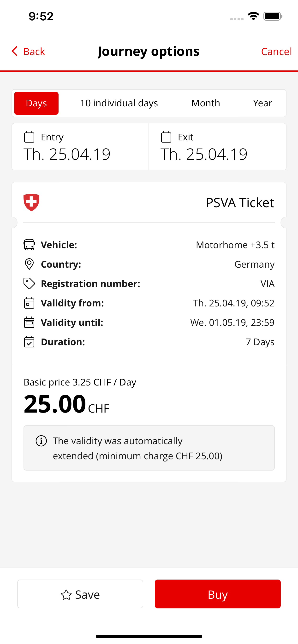Click the Vehicle bus icon
Screen dimensions: 298x644
29,245
